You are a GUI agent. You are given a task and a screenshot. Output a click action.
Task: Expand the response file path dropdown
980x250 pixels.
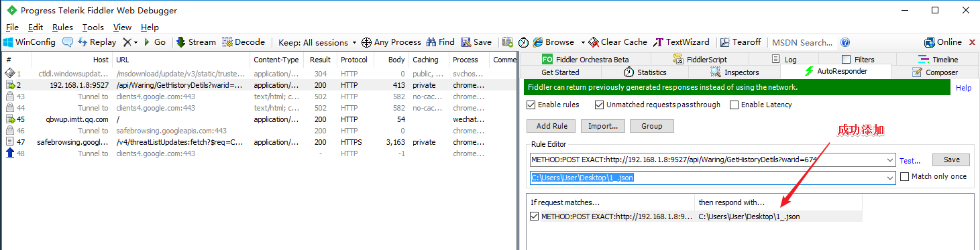[x=890, y=178]
